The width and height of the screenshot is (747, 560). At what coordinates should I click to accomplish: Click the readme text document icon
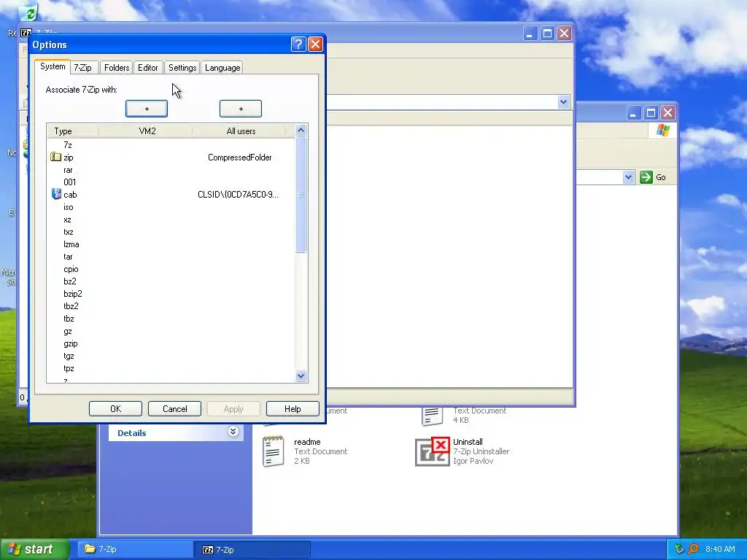273,451
